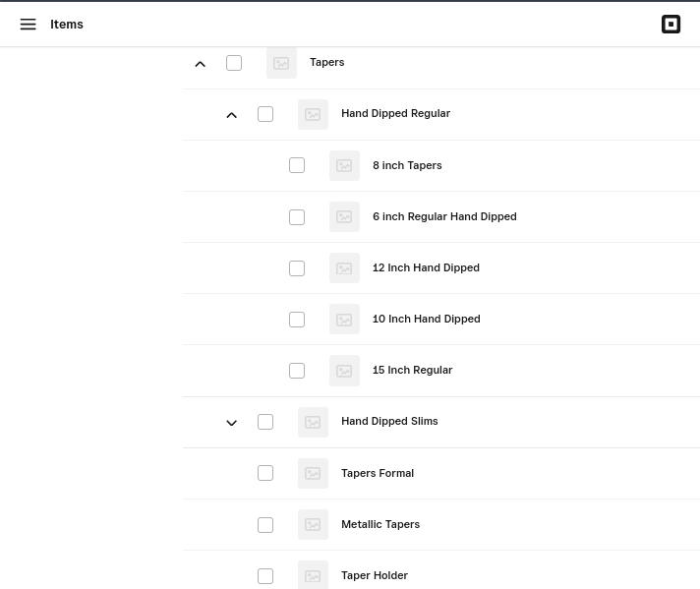Collapse the Hand Dipped Regular group

tap(232, 115)
